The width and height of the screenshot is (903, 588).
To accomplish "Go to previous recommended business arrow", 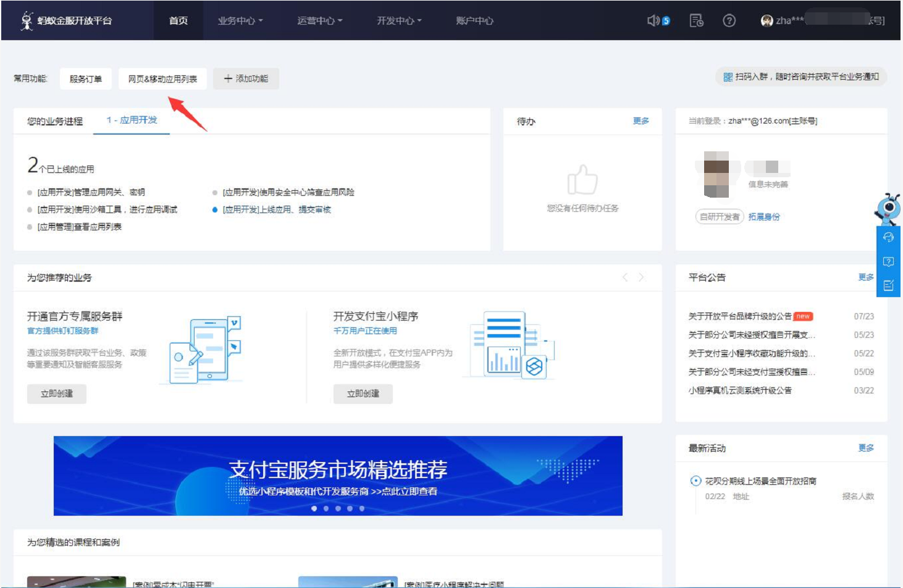I will tap(625, 277).
